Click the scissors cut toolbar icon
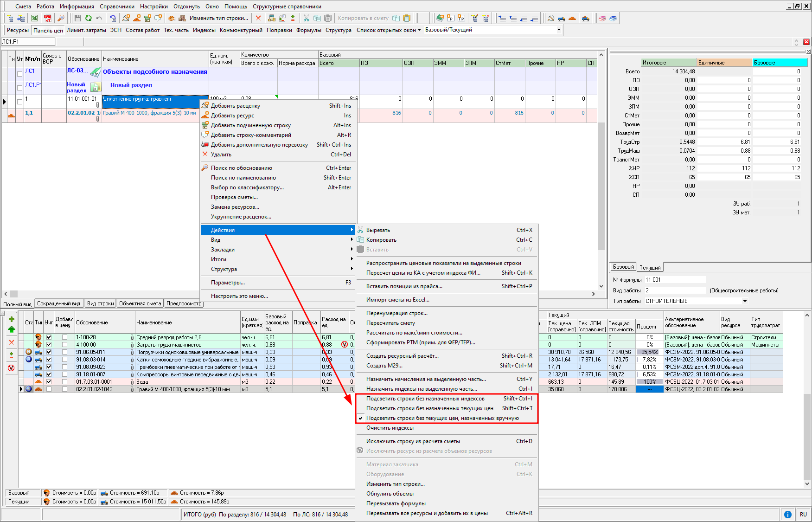This screenshot has height=522, width=812. click(x=306, y=18)
